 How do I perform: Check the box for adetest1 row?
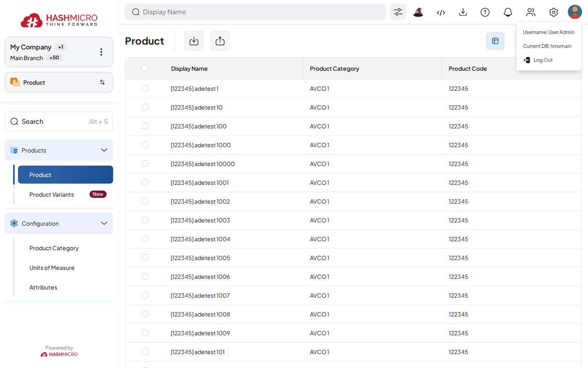(145, 88)
